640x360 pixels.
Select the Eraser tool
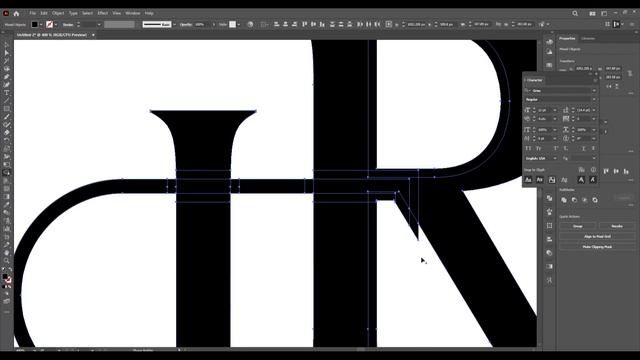pos(7,133)
